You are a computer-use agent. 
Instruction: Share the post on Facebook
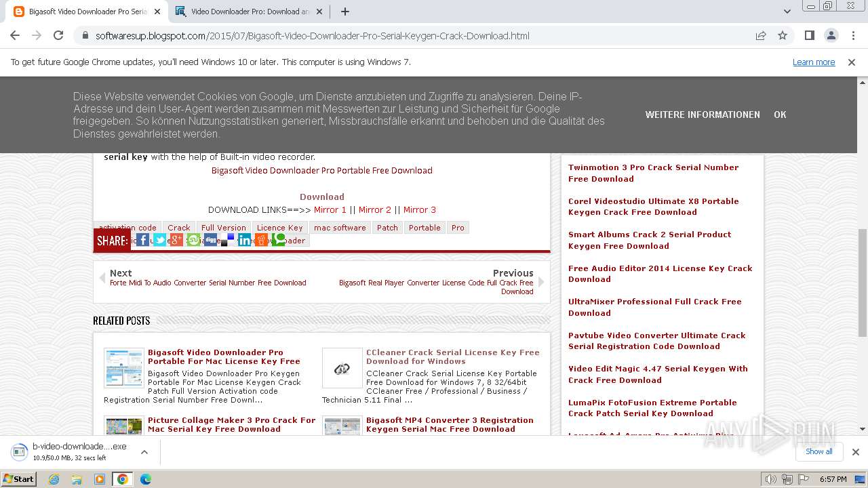[x=142, y=240]
